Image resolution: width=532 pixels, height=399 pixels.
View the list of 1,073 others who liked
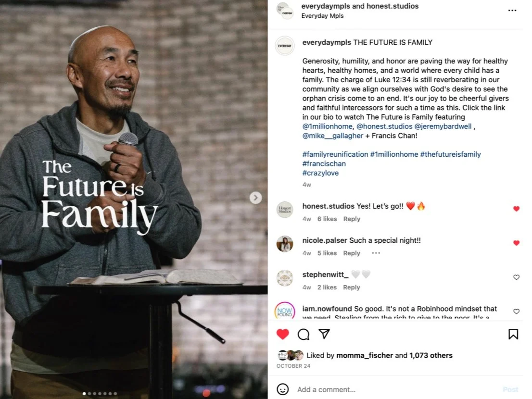pyautogui.click(x=431, y=355)
